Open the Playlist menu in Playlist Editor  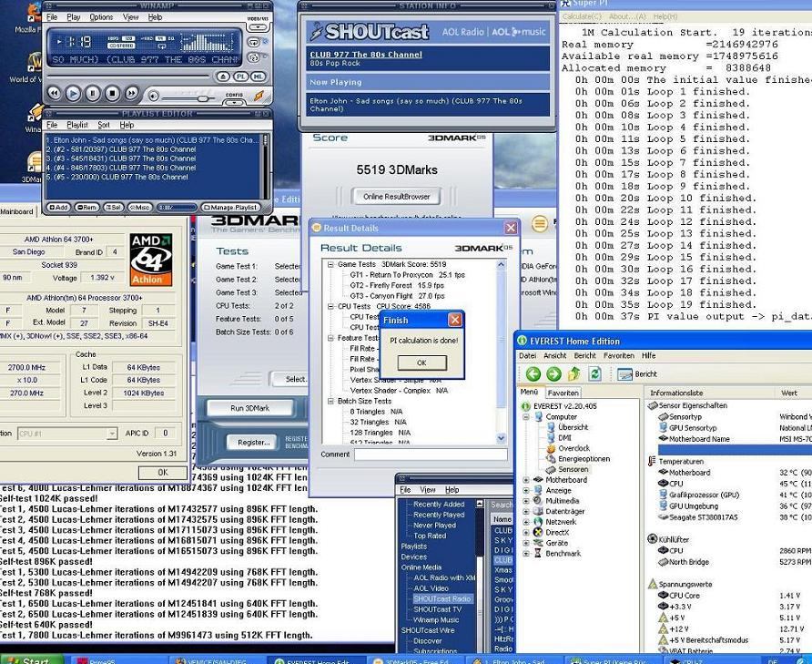(77, 125)
